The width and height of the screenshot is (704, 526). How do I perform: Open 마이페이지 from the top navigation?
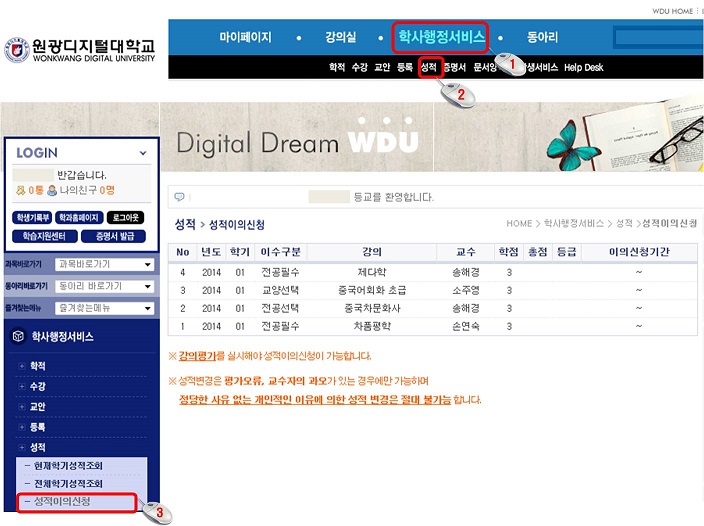(245, 38)
